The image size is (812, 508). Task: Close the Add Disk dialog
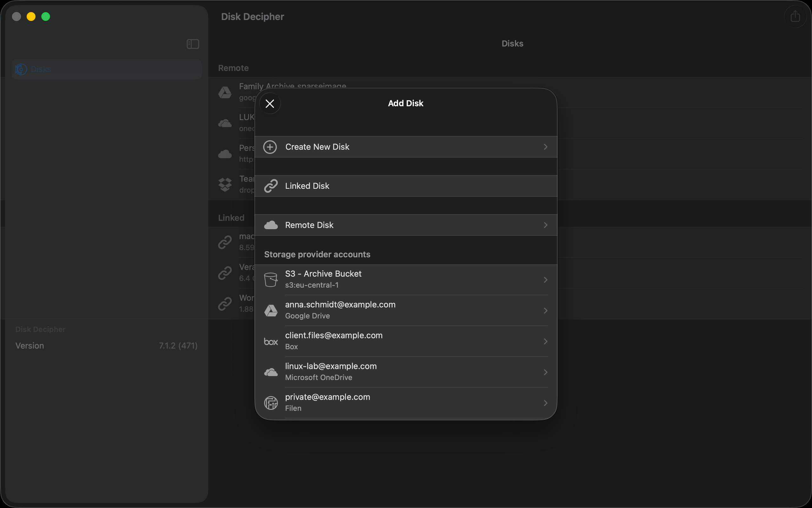(270, 104)
